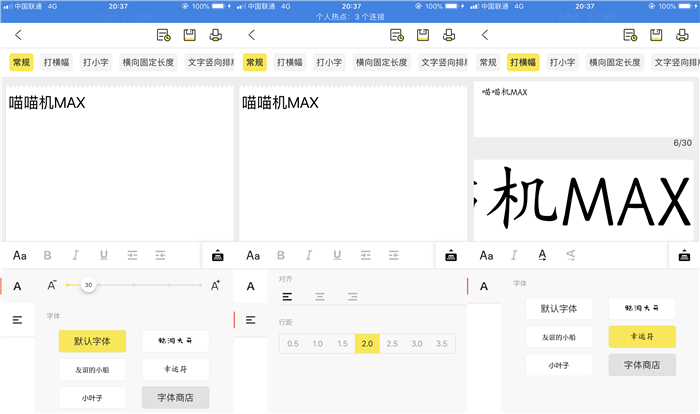Tap the printer icon on right screen
The height and width of the screenshot is (414, 700).
click(x=682, y=35)
